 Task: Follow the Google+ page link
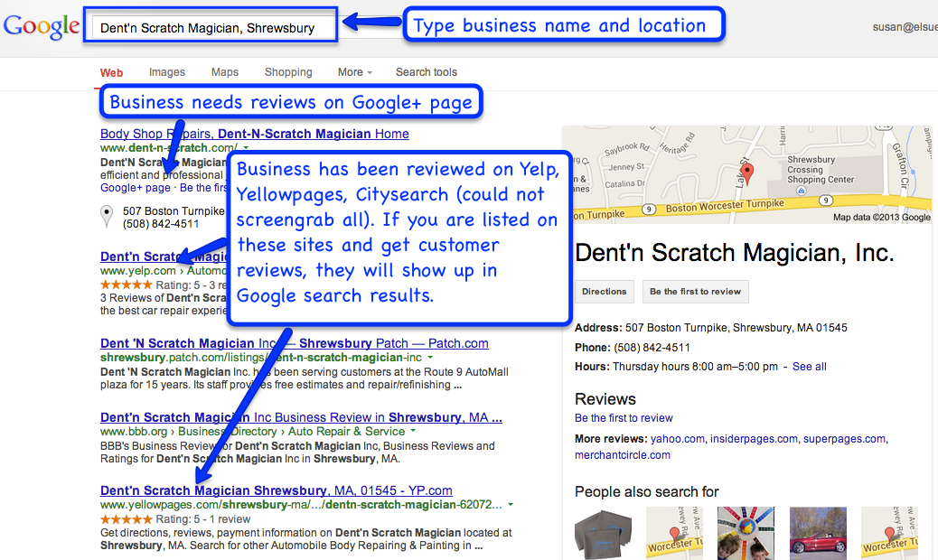pyautogui.click(x=136, y=188)
